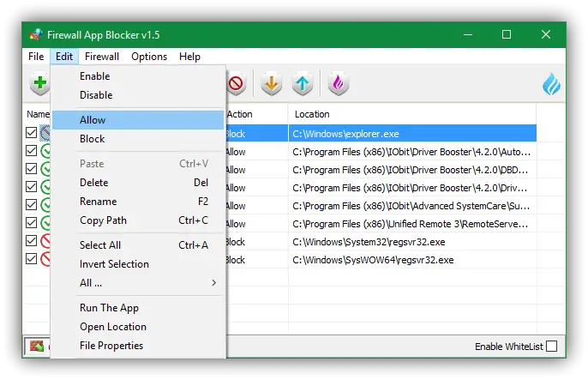Open the Help menu
588x380 pixels.
coord(189,57)
